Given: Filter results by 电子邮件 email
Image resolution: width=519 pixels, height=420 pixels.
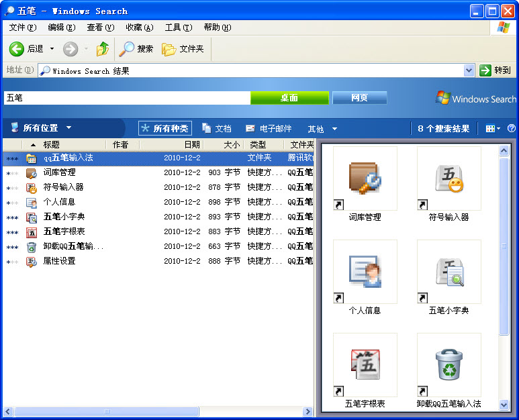Looking at the screenshot, I should pos(269,128).
